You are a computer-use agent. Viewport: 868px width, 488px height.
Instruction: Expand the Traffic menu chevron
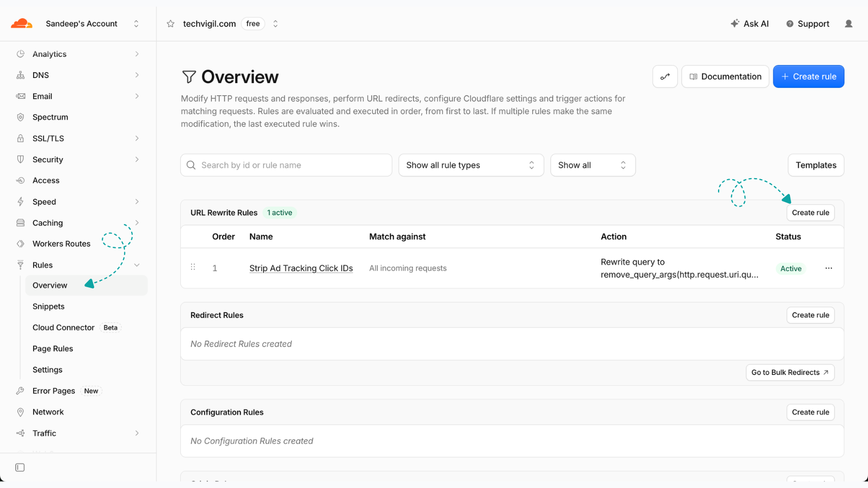[137, 433]
